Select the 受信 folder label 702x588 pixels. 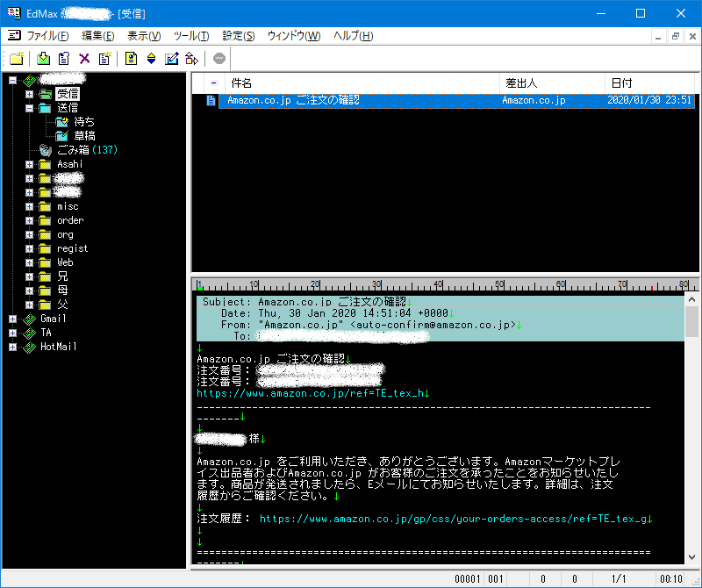68,94
